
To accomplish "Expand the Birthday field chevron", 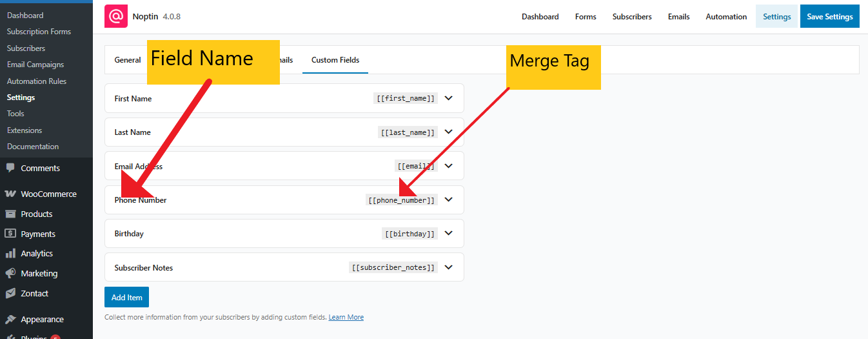I will pos(449,233).
